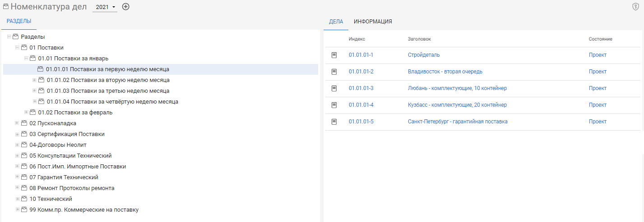The image size is (644, 222).
Task: Select the ДЕЛА tab
Action: click(x=336, y=22)
